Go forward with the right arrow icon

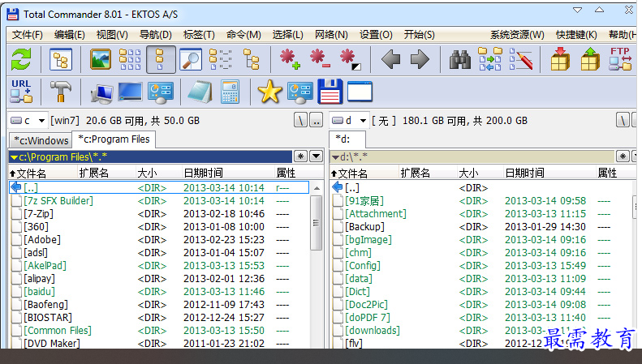(x=420, y=59)
